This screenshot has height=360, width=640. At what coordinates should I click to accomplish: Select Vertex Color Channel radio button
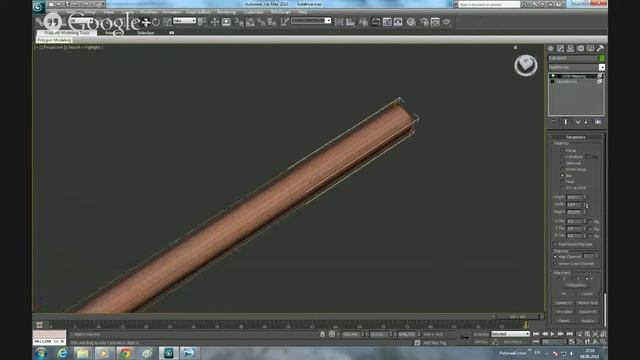pos(556,264)
